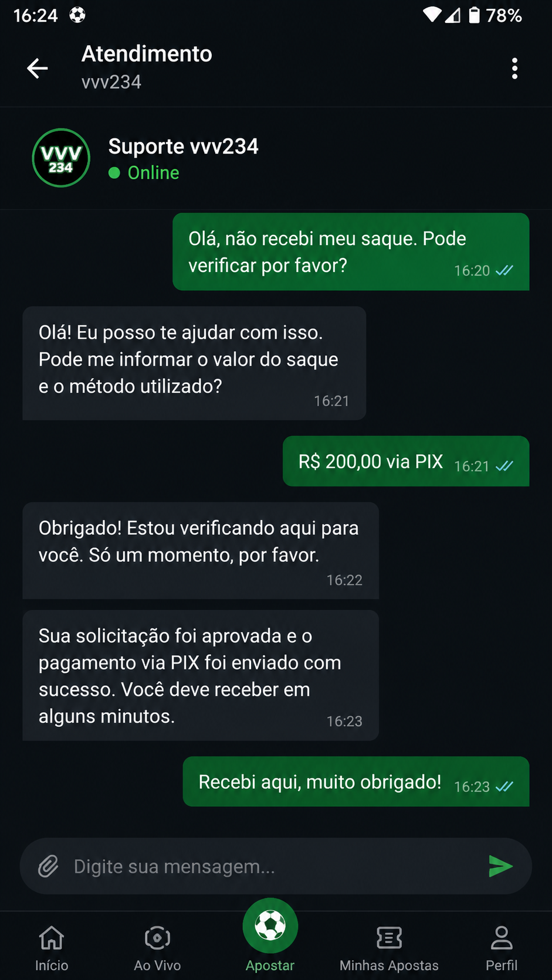Tap the green send arrow icon

tap(500, 866)
